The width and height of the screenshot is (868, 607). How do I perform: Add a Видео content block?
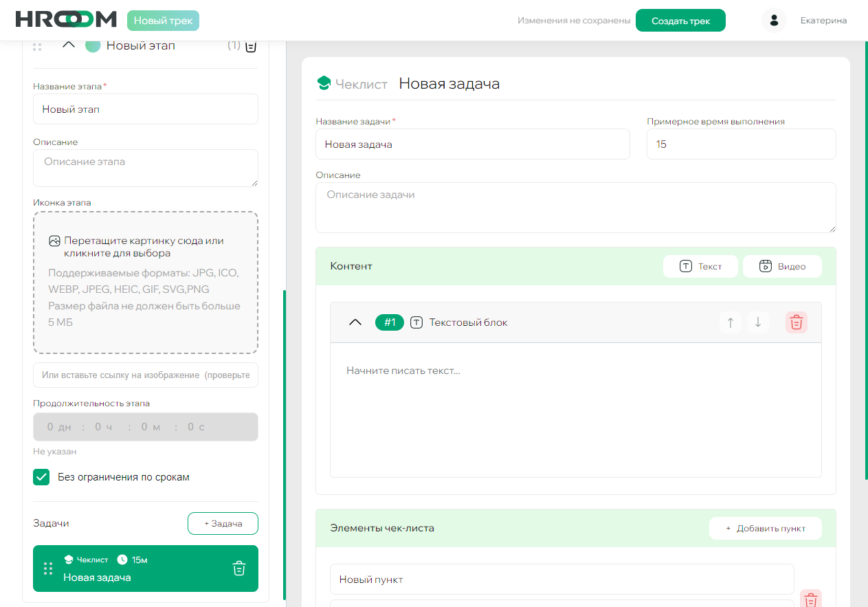pyautogui.click(x=782, y=267)
